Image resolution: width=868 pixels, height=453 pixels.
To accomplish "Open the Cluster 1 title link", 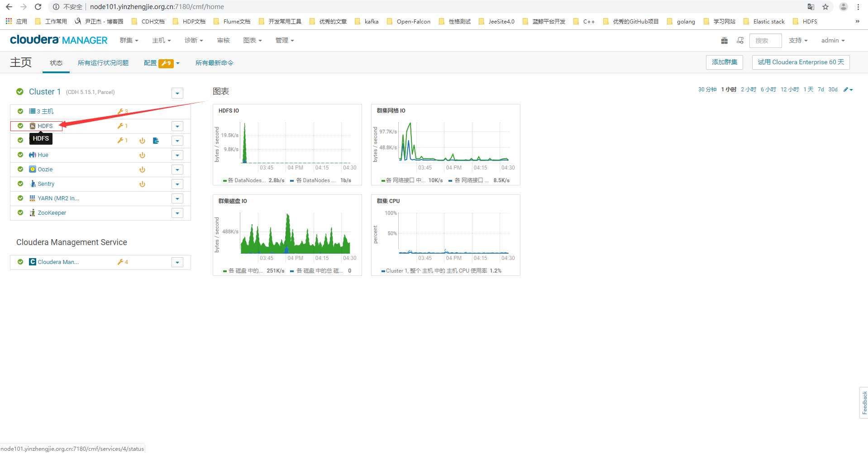I will 45,92.
